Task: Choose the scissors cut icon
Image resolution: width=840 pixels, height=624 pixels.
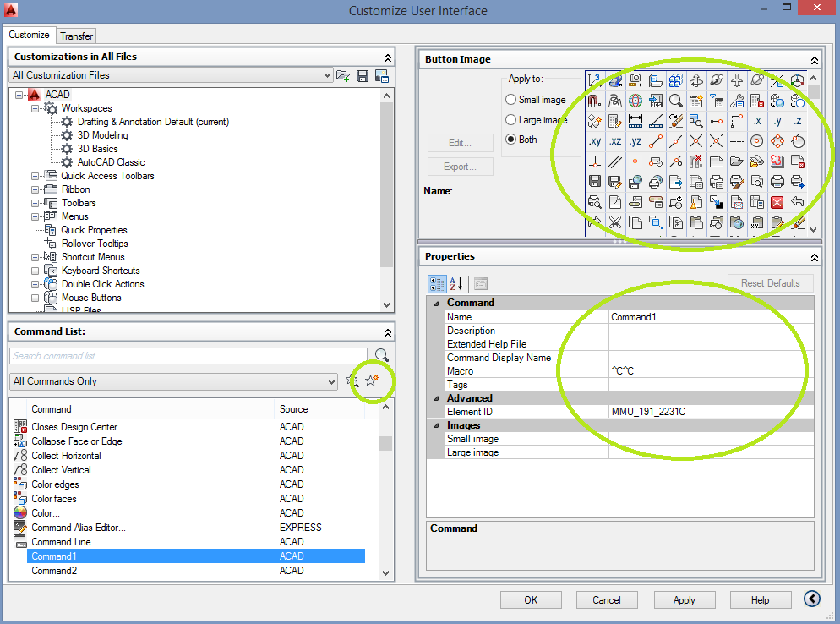Action: coord(615,222)
